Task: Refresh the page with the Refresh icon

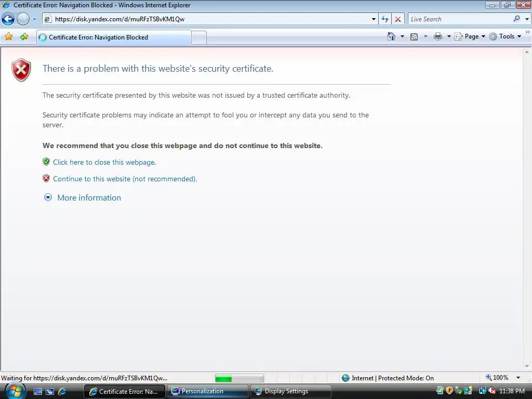Action: tap(385, 19)
